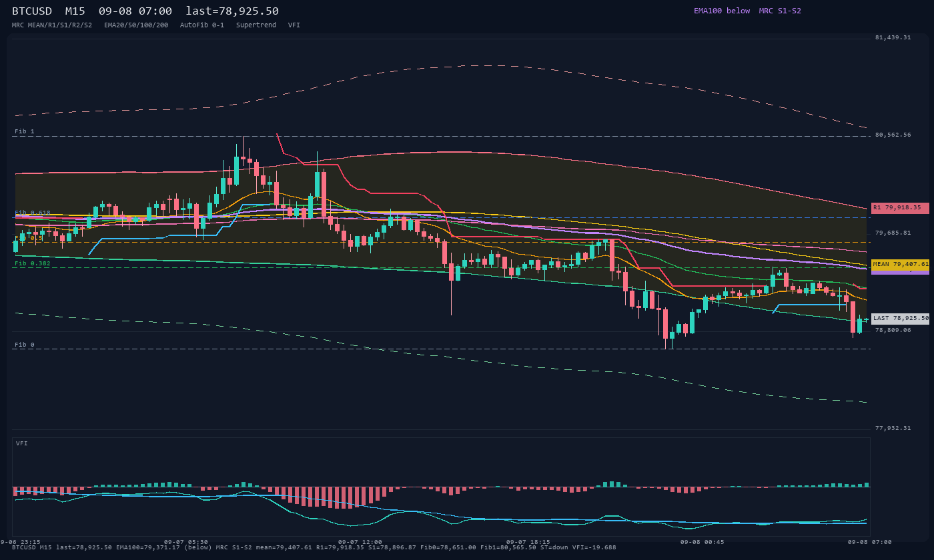Click the "MRC MEAN/R1/S1/R2/S2" indicator legend
Viewport: 934px width, 560px height.
click(52, 25)
